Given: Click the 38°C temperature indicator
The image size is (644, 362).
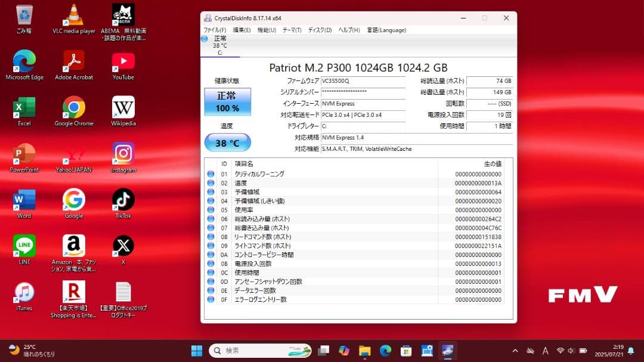Looking at the screenshot, I should (227, 143).
